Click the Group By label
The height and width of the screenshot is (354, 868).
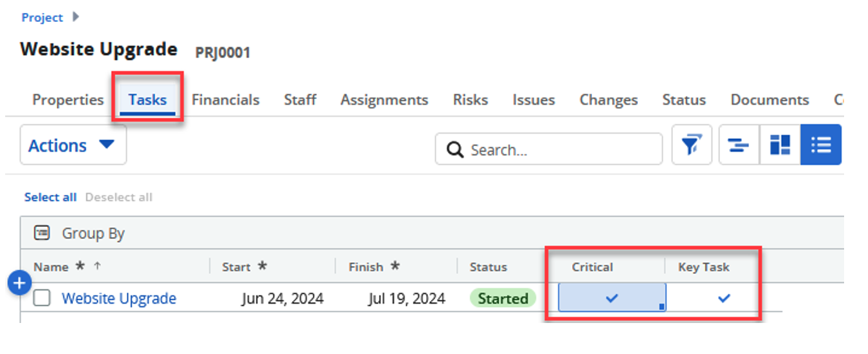pyautogui.click(x=93, y=233)
